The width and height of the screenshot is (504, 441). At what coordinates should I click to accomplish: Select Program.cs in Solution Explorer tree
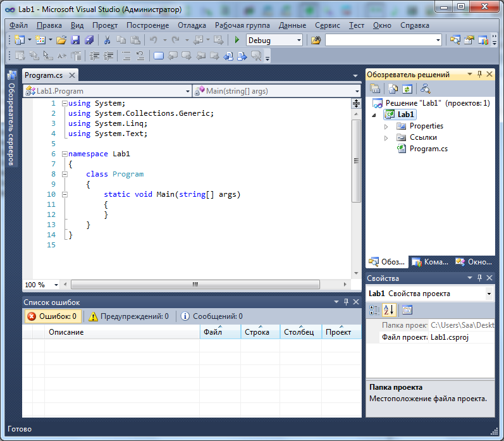pos(428,149)
